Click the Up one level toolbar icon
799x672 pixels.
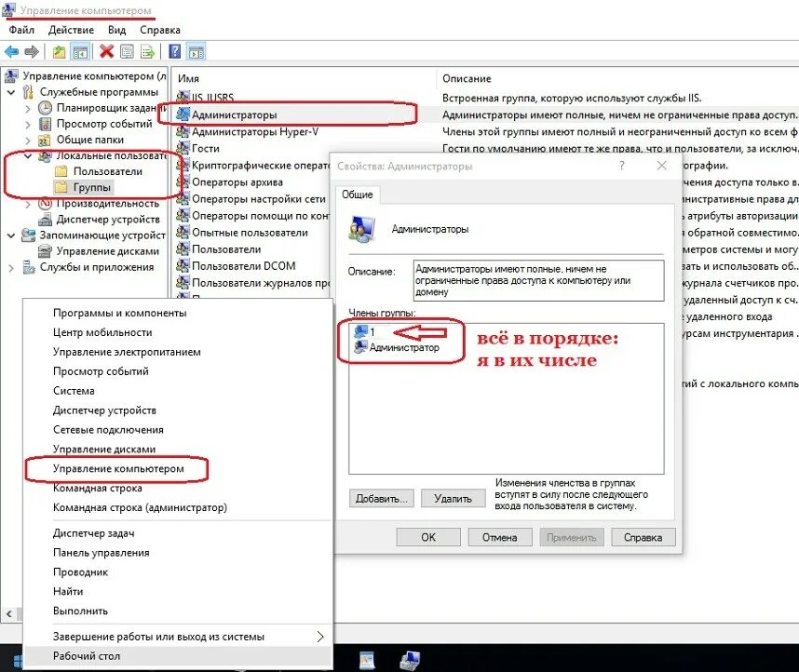[59, 51]
